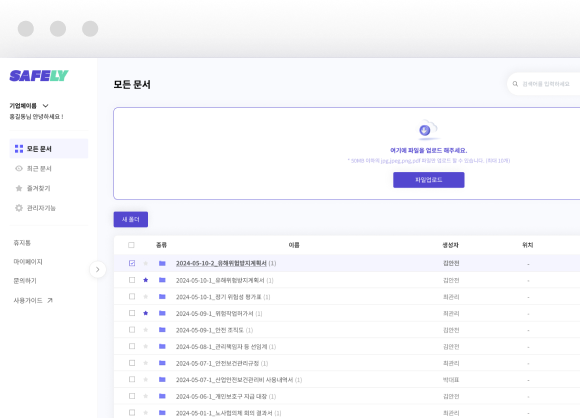Click folder icon of 2024-05-10-1_유해위험방지계획서
Viewport: 580px width, 418px height.
click(162, 280)
